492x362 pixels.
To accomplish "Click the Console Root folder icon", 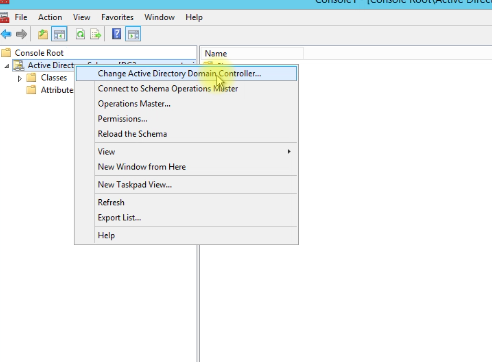I will coord(6,53).
